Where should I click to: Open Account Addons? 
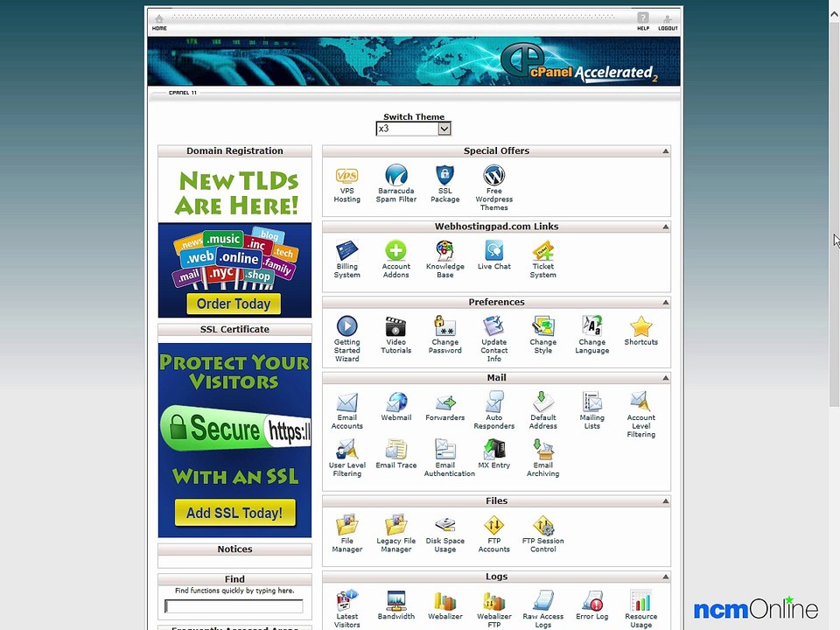pyautogui.click(x=395, y=261)
